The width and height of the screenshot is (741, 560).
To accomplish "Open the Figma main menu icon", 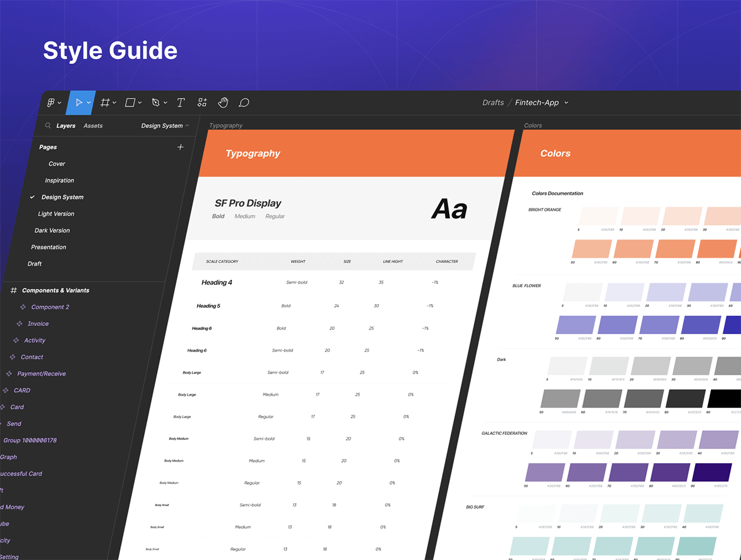I will 51,103.
